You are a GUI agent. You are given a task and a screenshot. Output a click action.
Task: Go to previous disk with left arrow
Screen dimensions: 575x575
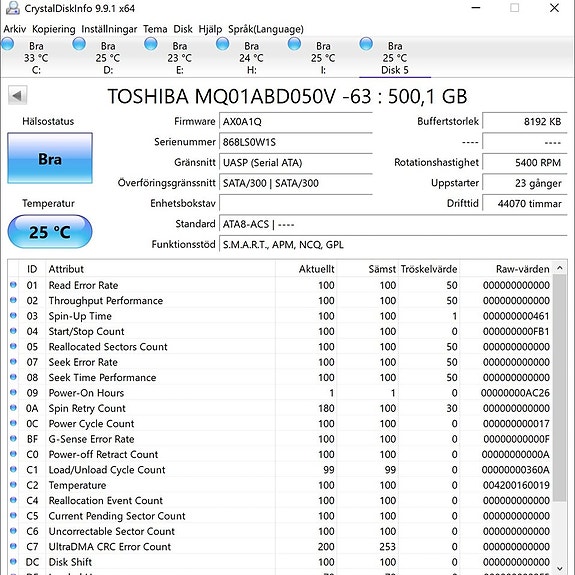coord(18,96)
